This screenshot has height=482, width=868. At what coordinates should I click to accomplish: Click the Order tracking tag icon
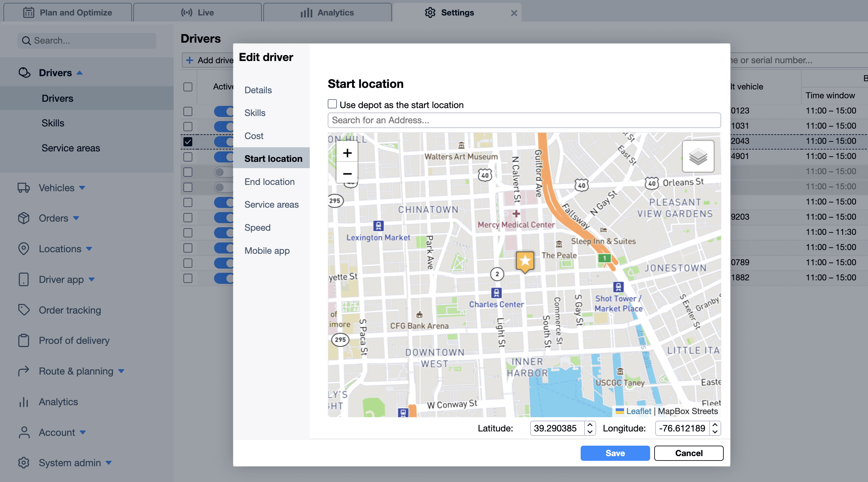click(24, 310)
